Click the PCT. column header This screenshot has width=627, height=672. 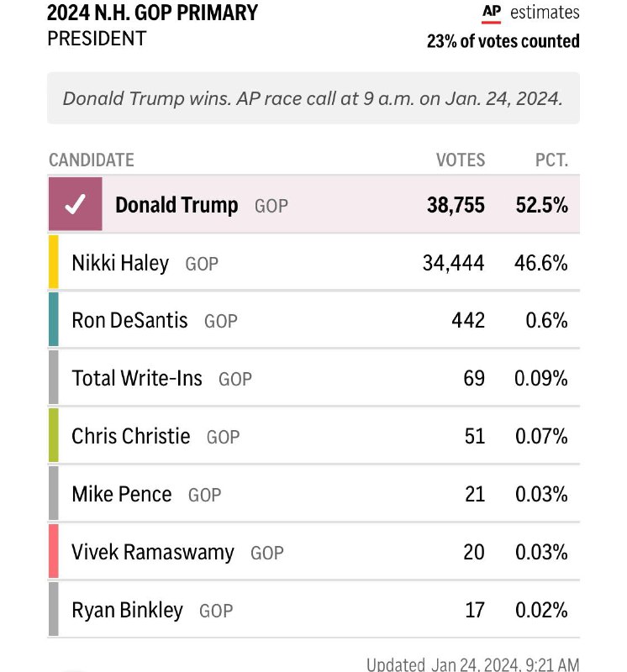coord(551,160)
